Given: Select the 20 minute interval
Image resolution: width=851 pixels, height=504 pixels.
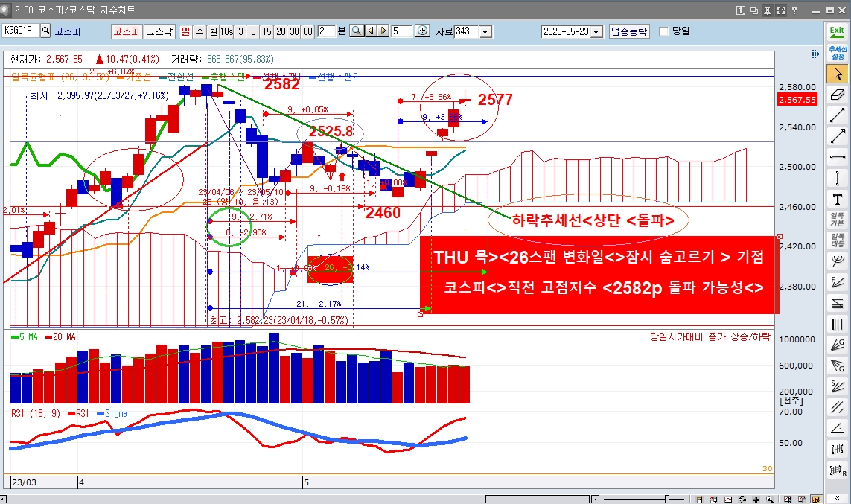Looking at the screenshot, I should (281, 31).
